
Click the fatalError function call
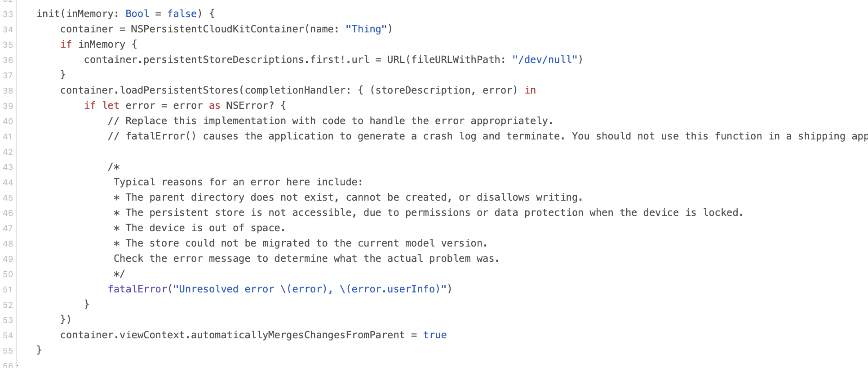tap(137, 289)
